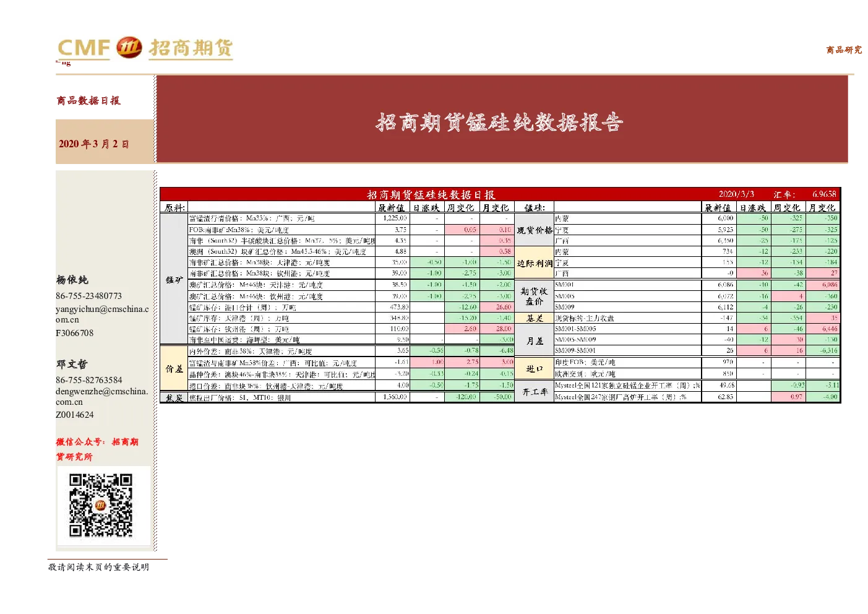Screen dimensions: 868x614
Task: Click the latest value 6,112 for SM009
Action: (726, 307)
